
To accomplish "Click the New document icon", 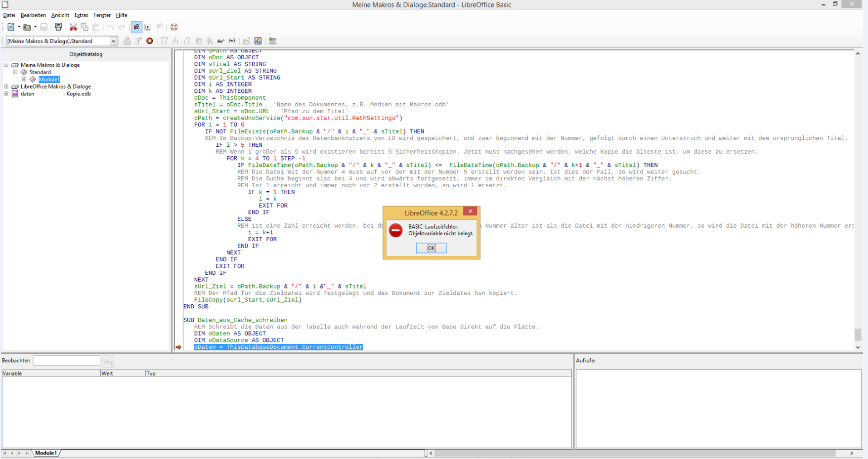I will [x=10, y=27].
